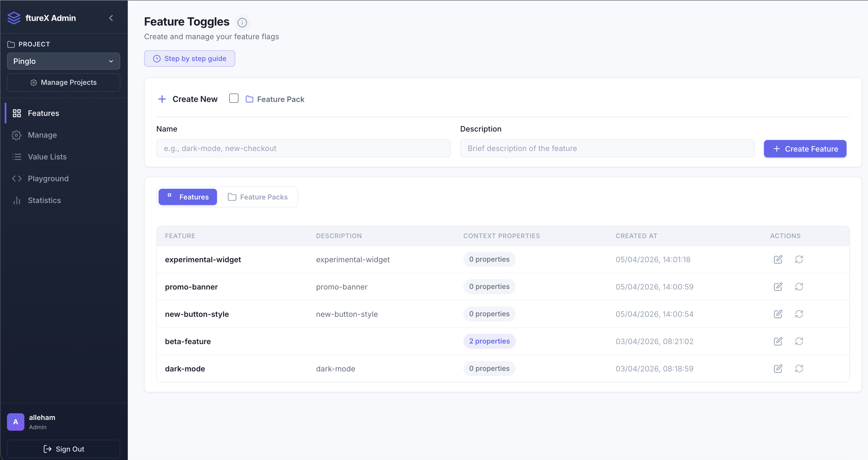868x460 pixels.
Task: Open the Playground section
Action: pos(48,178)
